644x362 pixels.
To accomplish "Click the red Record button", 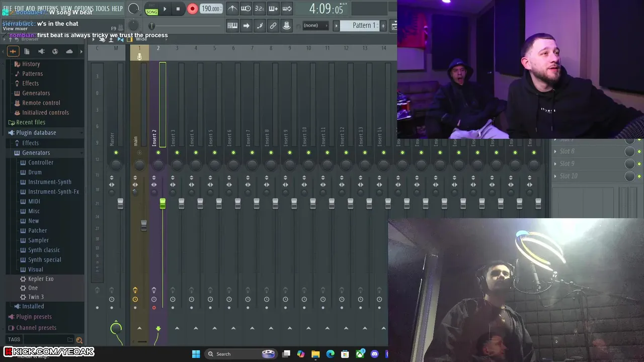I will coord(192,9).
